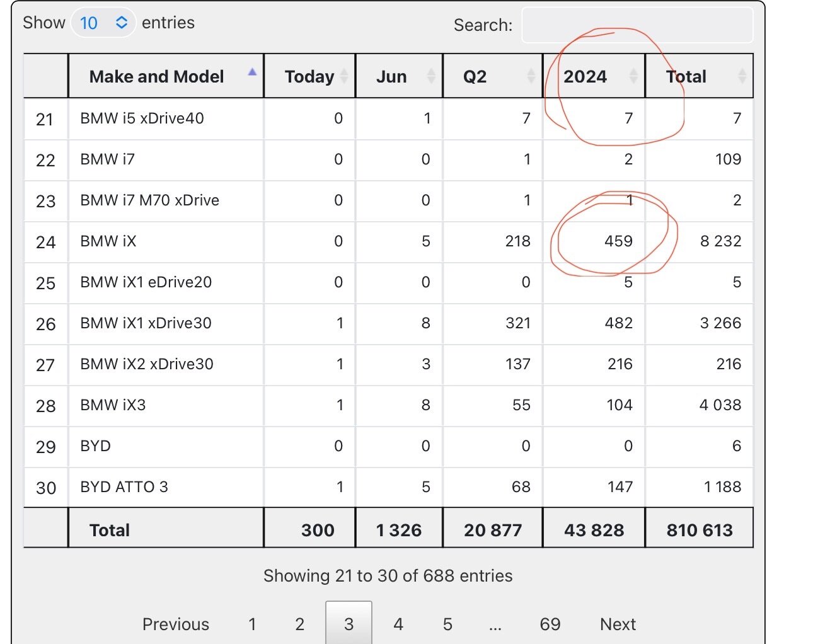Go to Next page

point(618,624)
